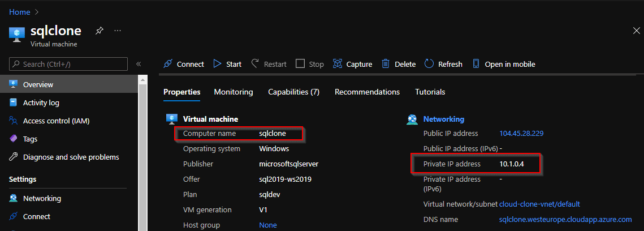Image resolution: width=644 pixels, height=231 pixels.
Task: Click the Open in mobile button
Action: tap(504, 64)
